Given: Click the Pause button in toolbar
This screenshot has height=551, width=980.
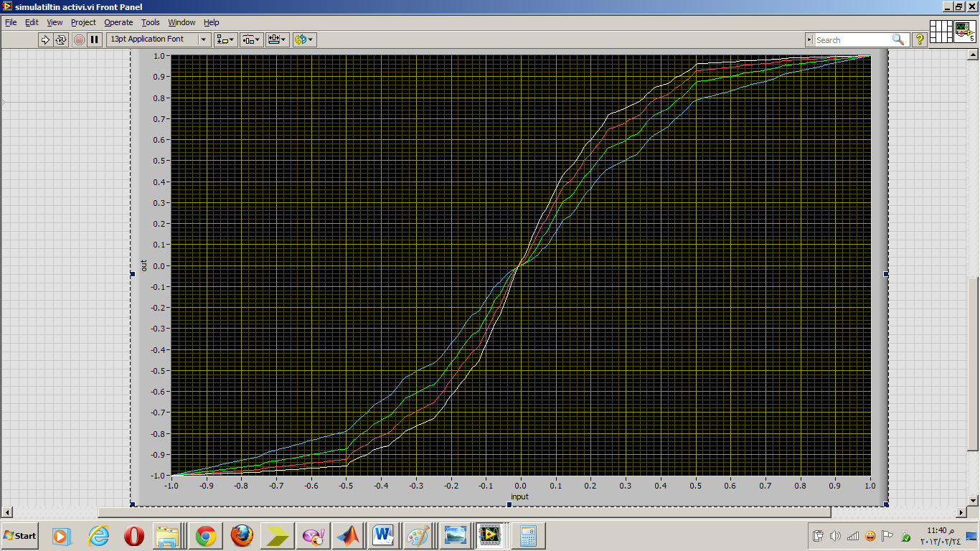Looking at the screenshot, I should 95,39.
